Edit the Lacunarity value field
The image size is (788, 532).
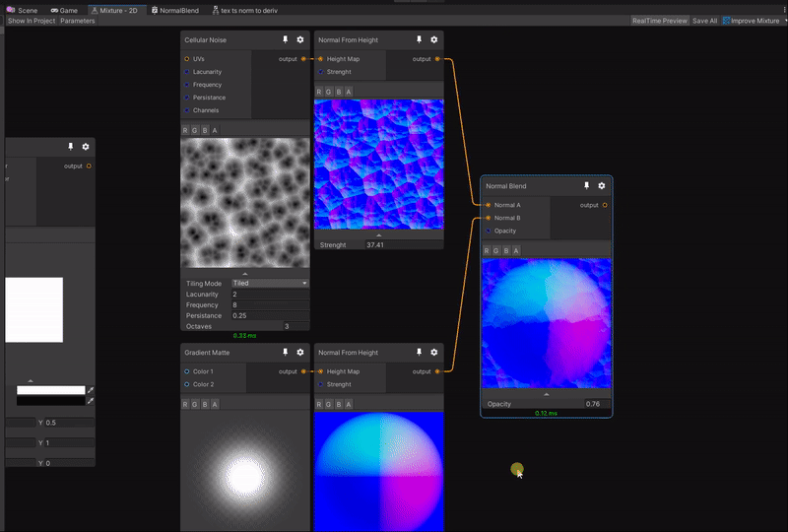coord(270,295)
